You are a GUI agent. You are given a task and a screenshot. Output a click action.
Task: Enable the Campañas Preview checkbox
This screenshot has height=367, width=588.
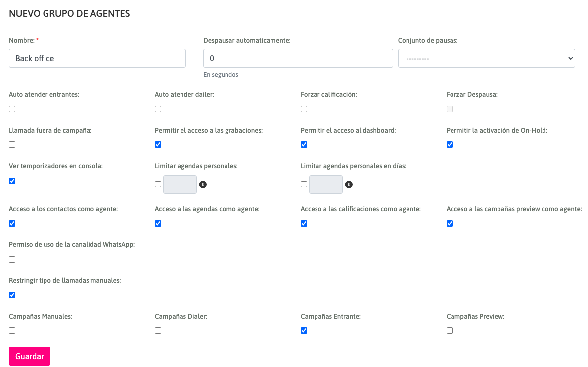point(450,331)
